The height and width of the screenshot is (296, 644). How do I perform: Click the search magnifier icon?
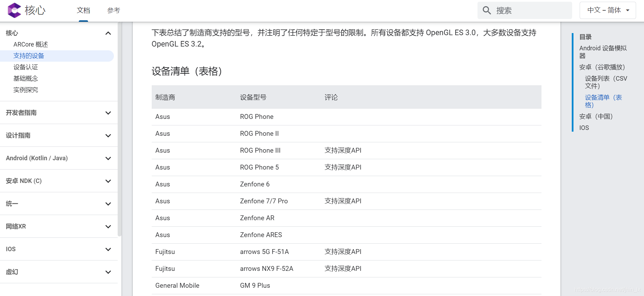pyautogui.click(x=487, y=10)
